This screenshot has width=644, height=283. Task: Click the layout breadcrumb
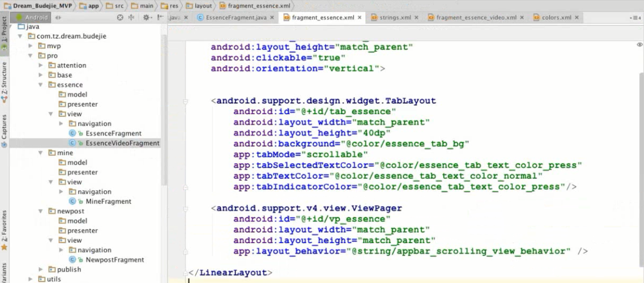(x=199, y=6)
